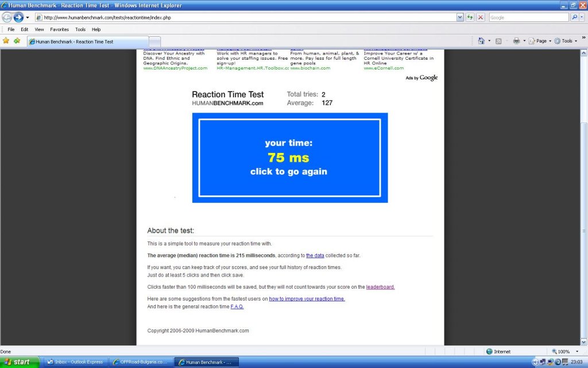Click the blue box to go again
Viewport: 588px width, 368px height.
tap(290, 158)
